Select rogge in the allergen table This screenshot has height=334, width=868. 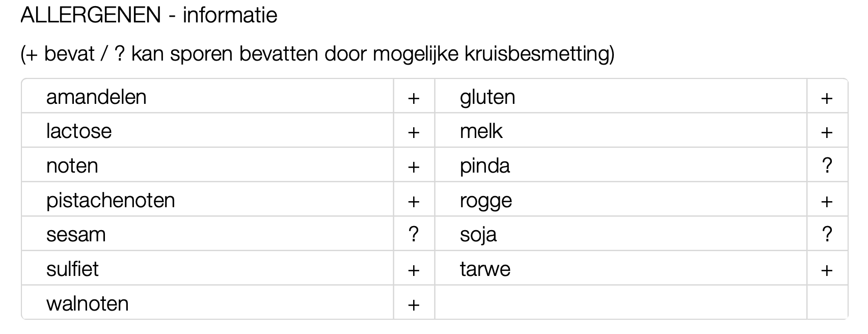point(485,201)
